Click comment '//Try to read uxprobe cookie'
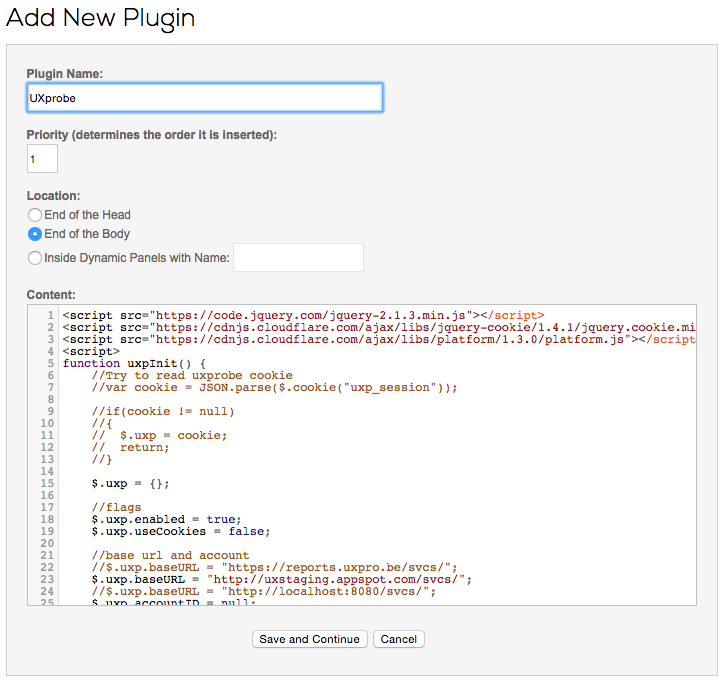The height and width of the screenshot is (683, 725). (192, 375)
